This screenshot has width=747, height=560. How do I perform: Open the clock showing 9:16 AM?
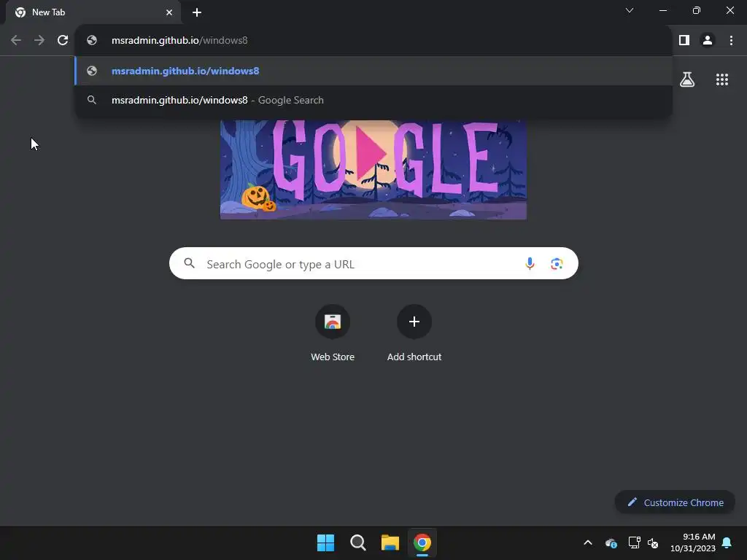coord(693,542)
